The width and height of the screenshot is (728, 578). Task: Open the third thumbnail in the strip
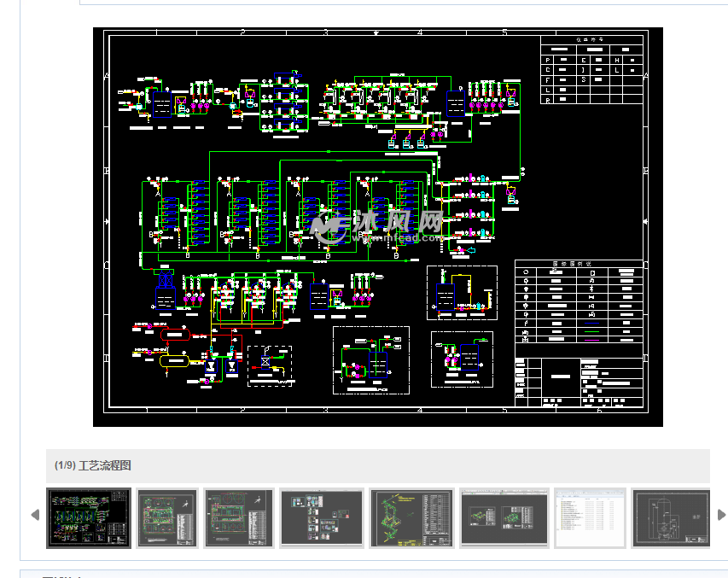[239, 518]
